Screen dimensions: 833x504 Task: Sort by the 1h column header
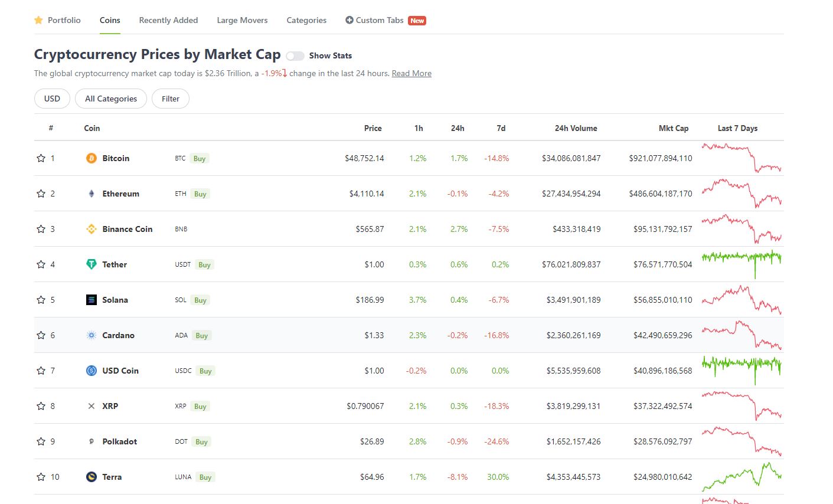pyautogui.click(x=419, y=128)
